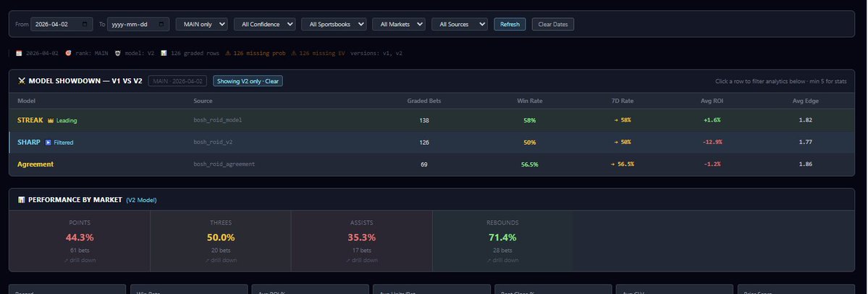Select the STREAK model row
This screenshot has width=868, height=294.
coord(431,120)
